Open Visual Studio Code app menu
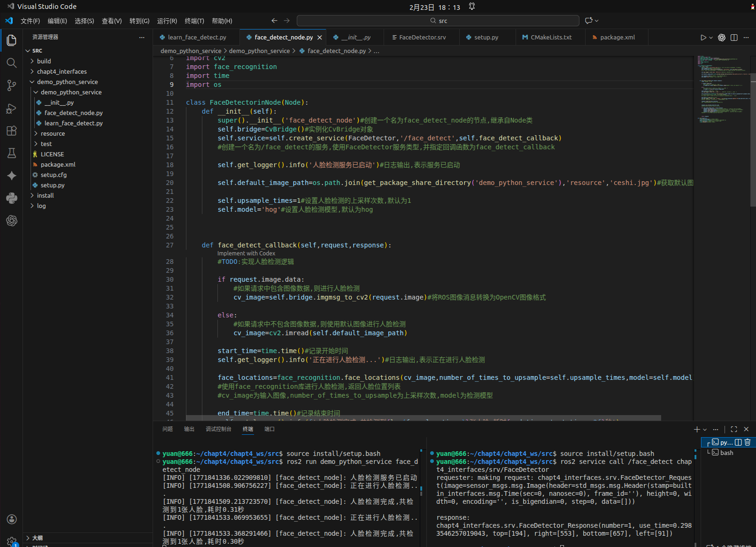This screenshot has width=756, height=547. (42, 7)
